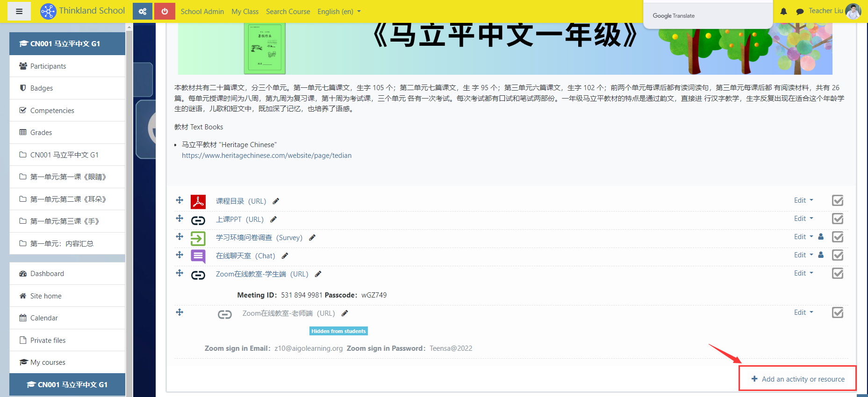Expand Edit dropdown for 上课PPT
The image size is (868, 397).
[x=803, y=219]
